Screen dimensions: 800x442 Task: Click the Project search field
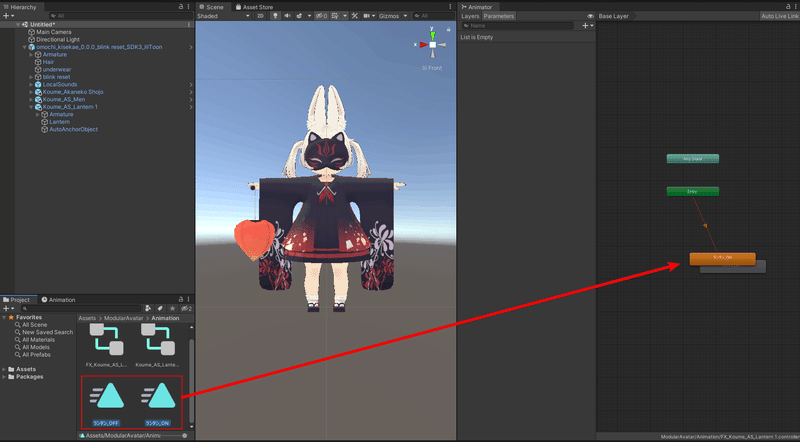click(x=81, y=308)
